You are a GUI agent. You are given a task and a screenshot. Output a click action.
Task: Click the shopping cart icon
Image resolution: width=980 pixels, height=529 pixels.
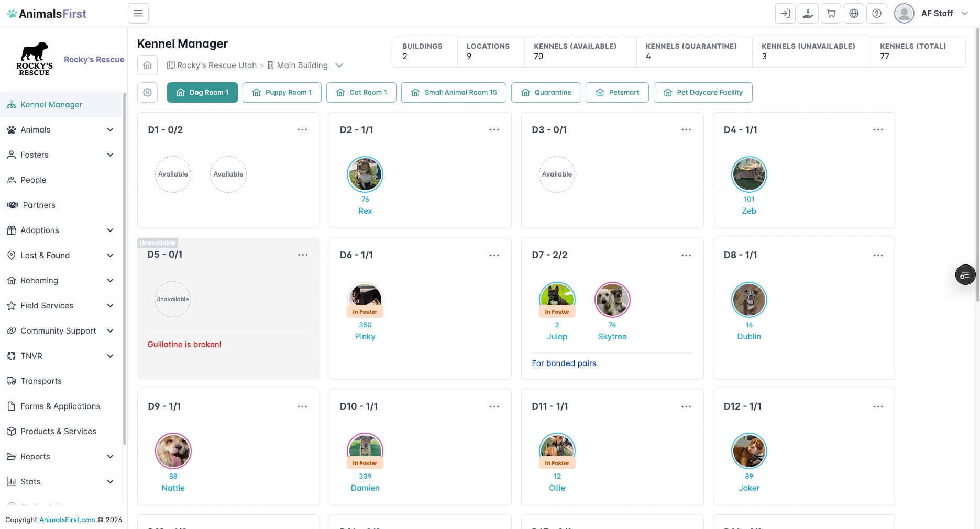pyautogui.click(x=831, y=14)
